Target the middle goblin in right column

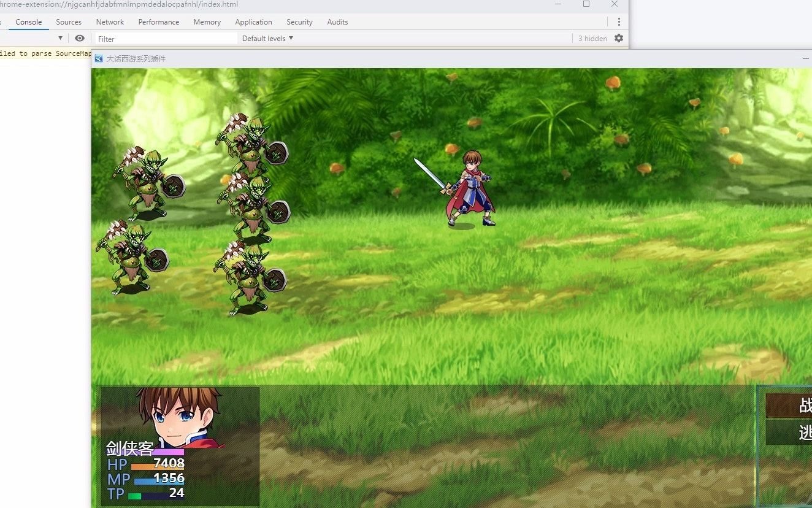(253, 207)
